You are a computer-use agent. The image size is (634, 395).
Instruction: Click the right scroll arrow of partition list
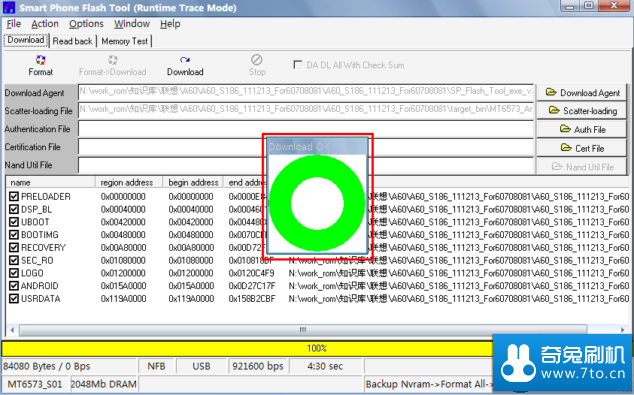(623, 330)
